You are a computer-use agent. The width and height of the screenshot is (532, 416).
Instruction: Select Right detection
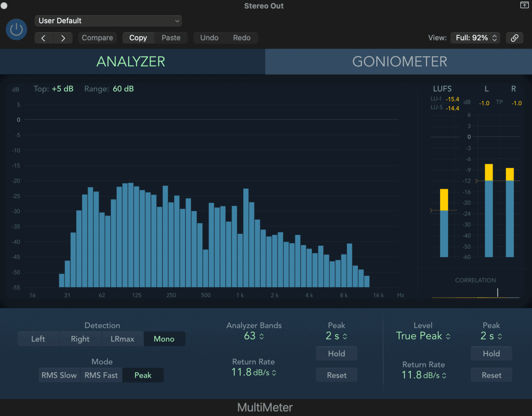click(80, 339)
